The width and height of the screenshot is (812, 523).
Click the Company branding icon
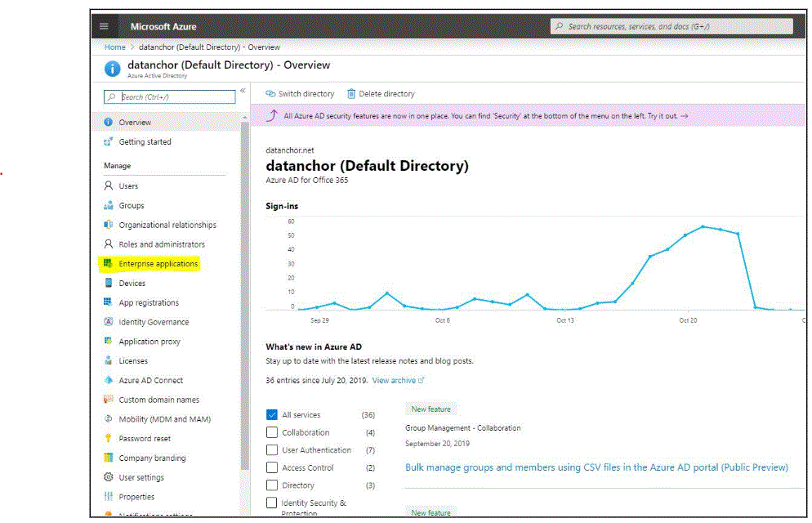[108, 458]
